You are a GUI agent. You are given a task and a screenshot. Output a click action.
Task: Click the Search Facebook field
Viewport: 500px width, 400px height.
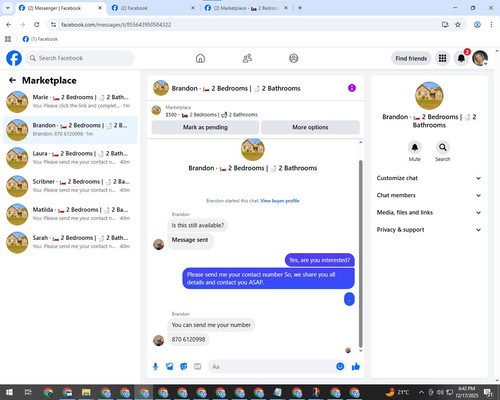(80, 58)
